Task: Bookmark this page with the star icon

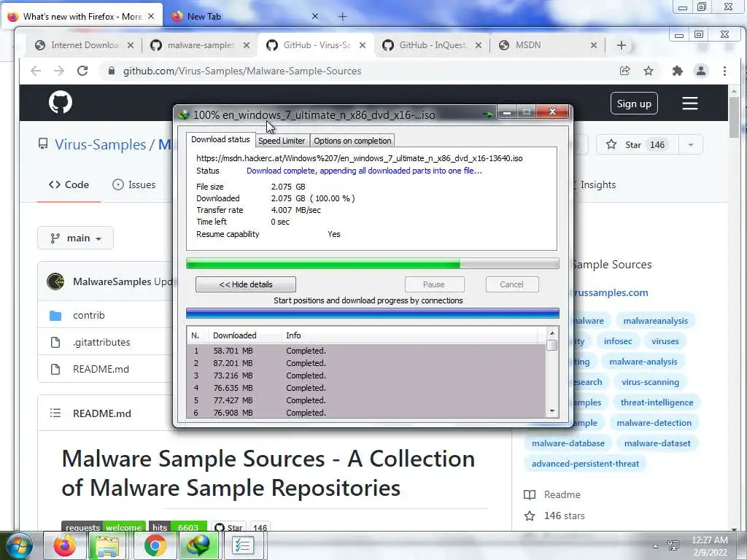Action: point(649,71)
